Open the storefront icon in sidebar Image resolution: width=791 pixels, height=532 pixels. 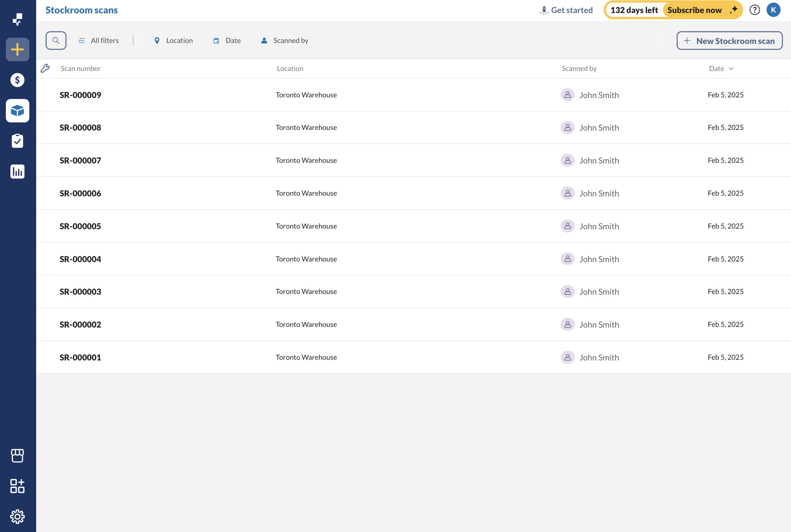17,456
